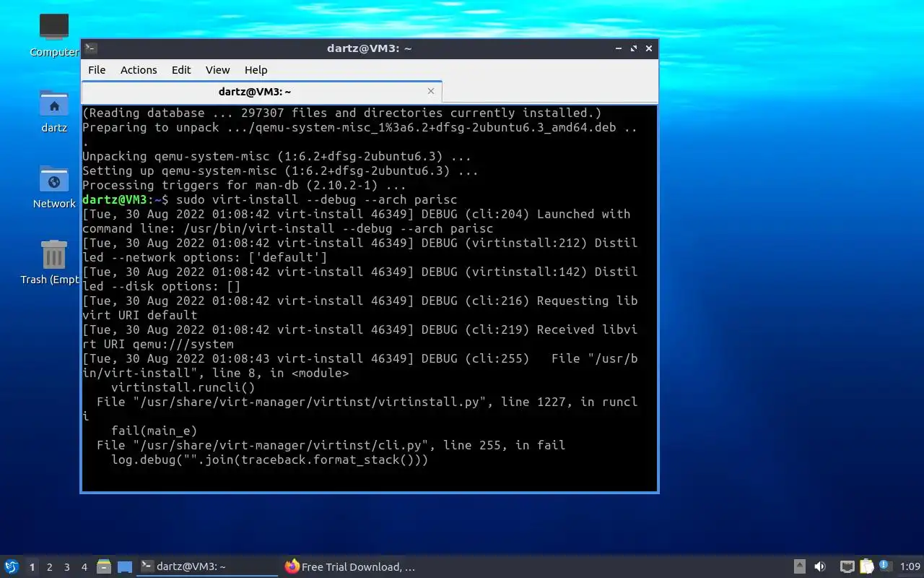Open the update notifier tray icon
This screenshot has height=578, width=924.
click(x=885, y=566)
